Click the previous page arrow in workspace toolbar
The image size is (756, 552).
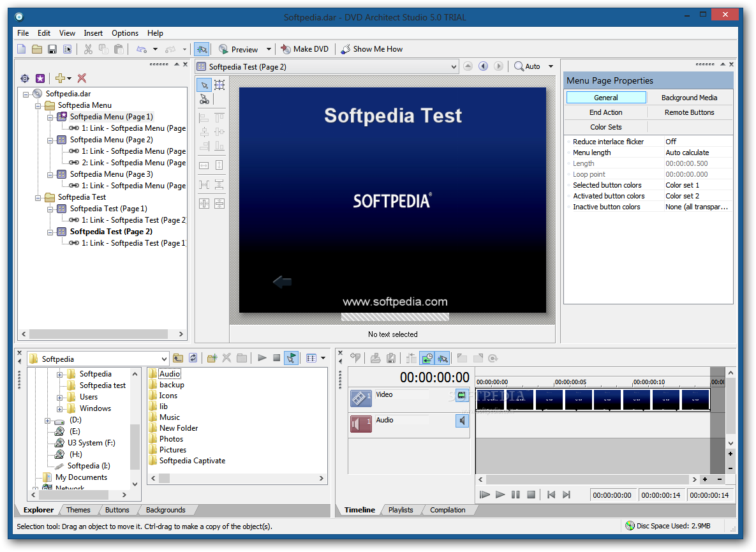pos(483,66)
